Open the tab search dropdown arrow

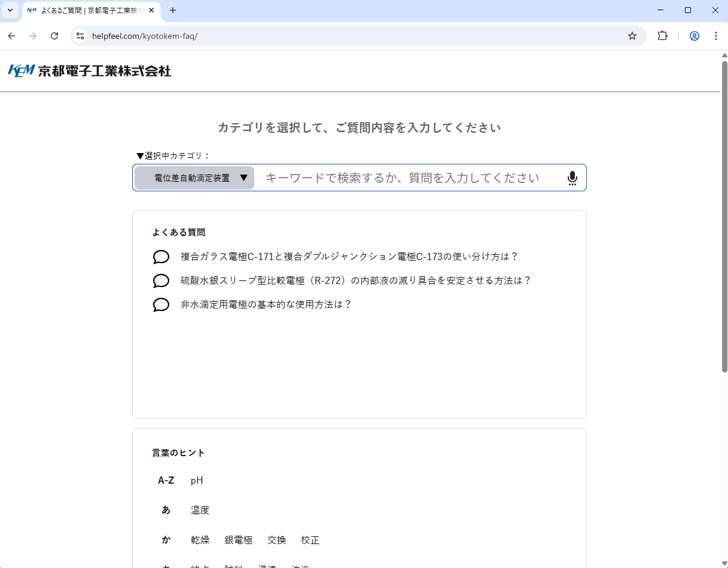[10, 10]
